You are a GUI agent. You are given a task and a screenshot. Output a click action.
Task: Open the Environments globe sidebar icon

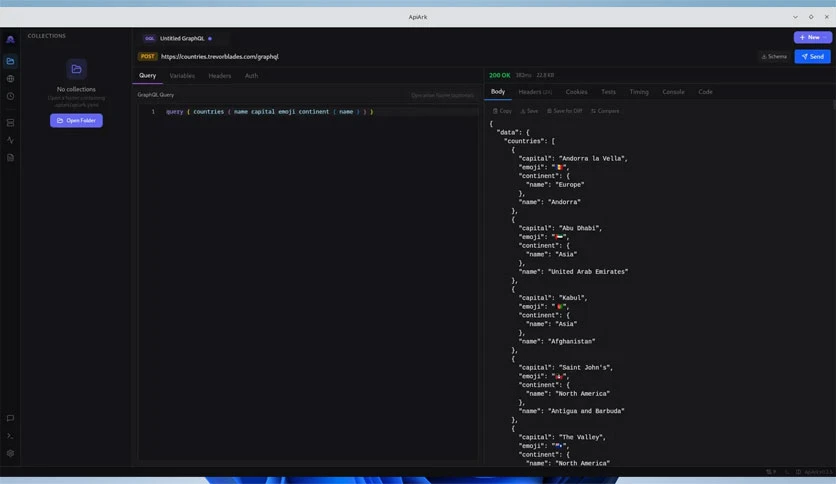[x=10, y=79]
